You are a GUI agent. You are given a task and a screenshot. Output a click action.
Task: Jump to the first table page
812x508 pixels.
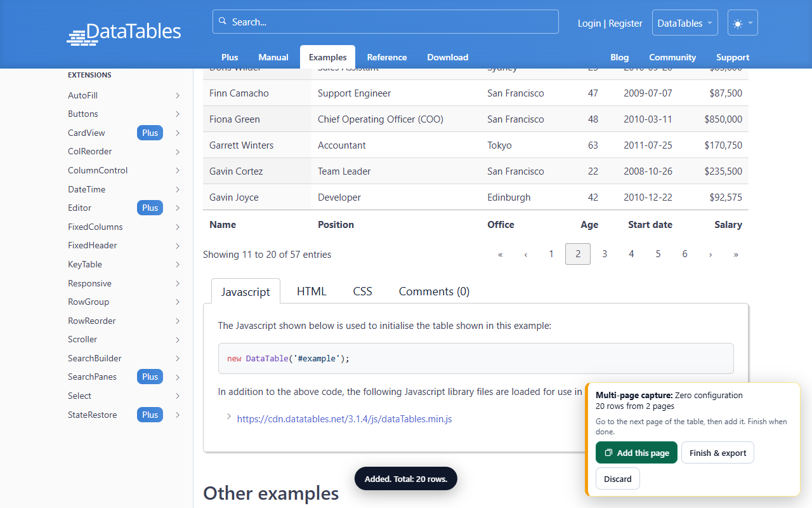pos(501,254)
